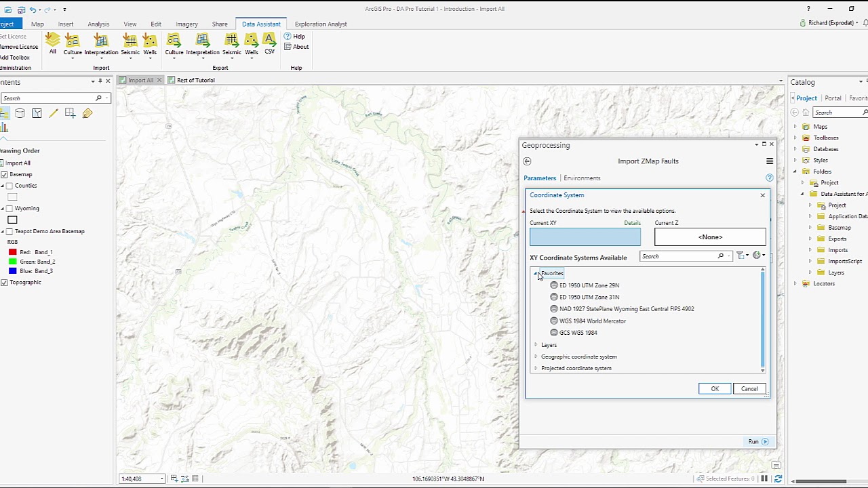Open Geoprocessing pane hamburger menu
Image resolution: width=868 pixels, height=488 pixels.
pos(770,161)
